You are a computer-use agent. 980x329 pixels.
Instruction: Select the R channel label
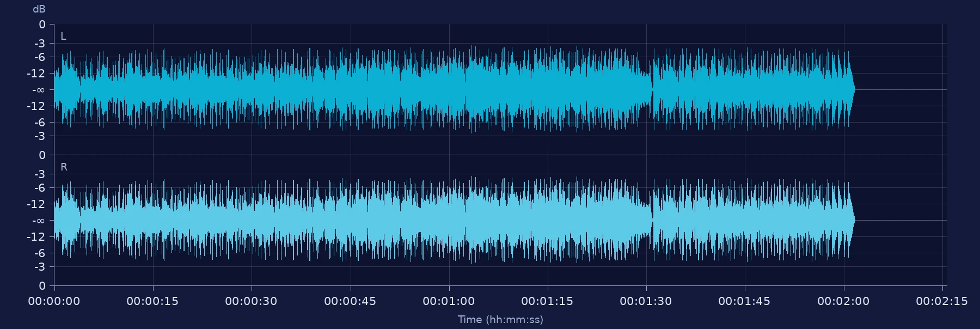point(64,167)
